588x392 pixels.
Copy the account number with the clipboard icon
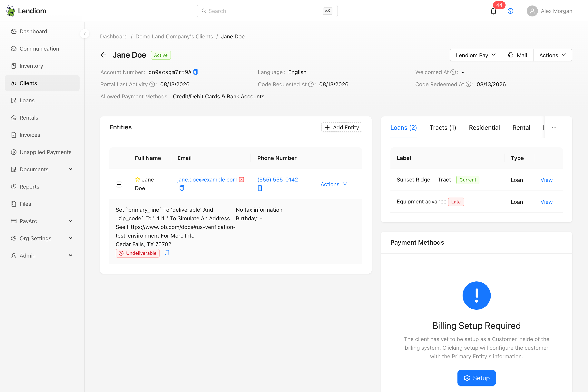click(195, 72)
